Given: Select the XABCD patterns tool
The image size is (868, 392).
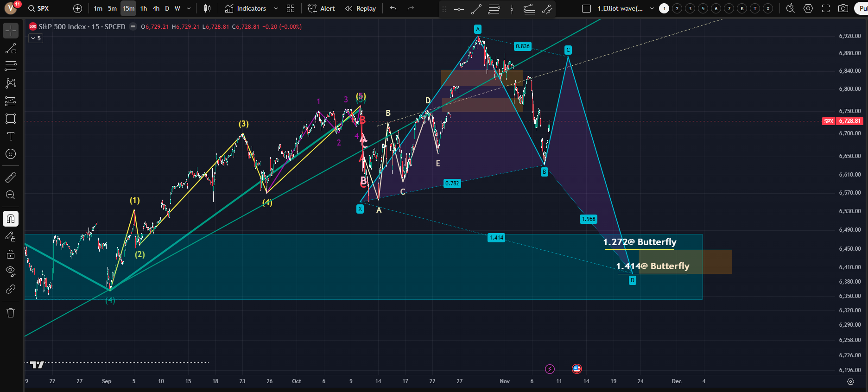Looking at the screenshot, I should (11, 83).
